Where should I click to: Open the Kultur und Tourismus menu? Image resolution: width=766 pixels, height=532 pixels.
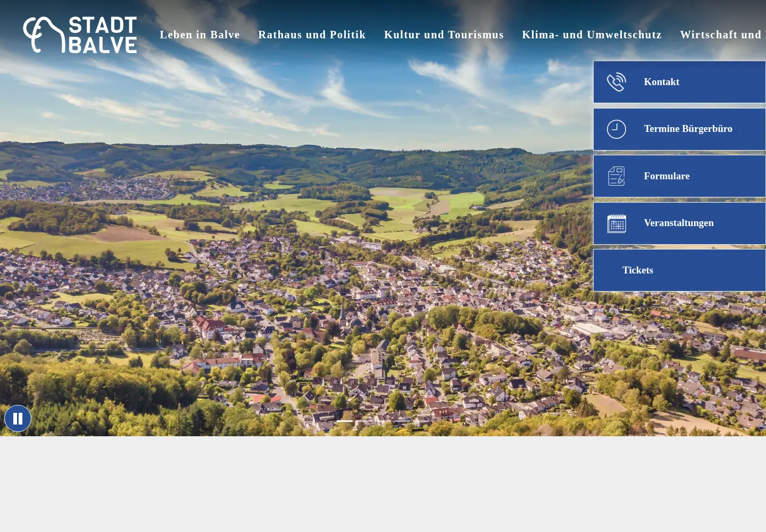click(x=444, y=35)
